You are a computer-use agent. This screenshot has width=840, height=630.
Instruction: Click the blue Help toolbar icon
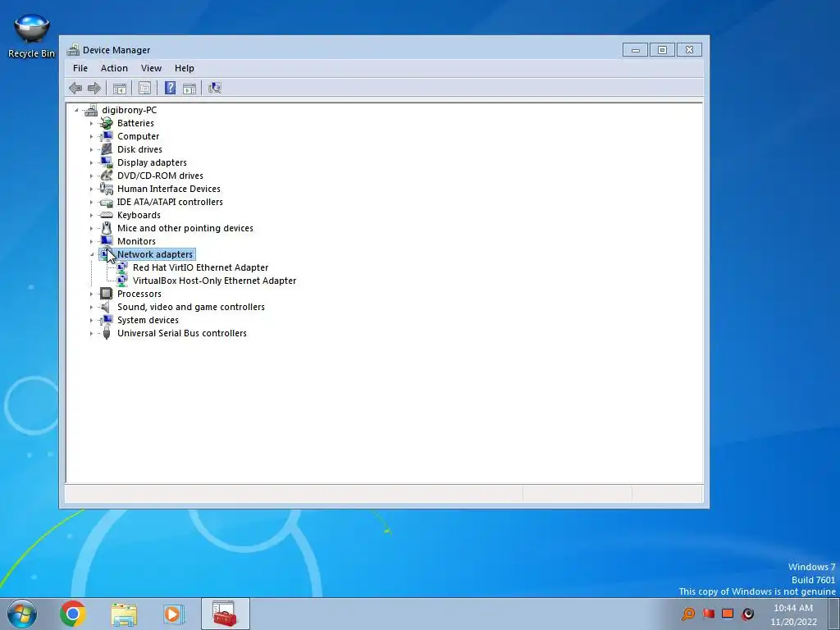170,88
